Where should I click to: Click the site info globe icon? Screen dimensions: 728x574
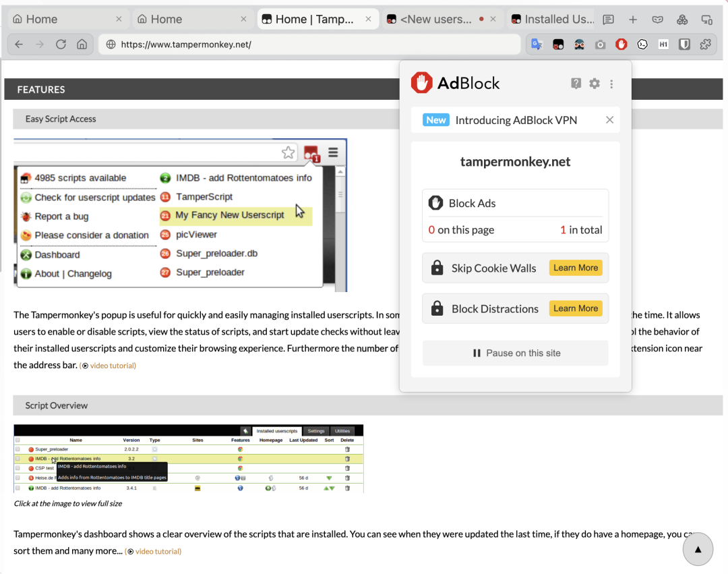(x=111, y=44)
